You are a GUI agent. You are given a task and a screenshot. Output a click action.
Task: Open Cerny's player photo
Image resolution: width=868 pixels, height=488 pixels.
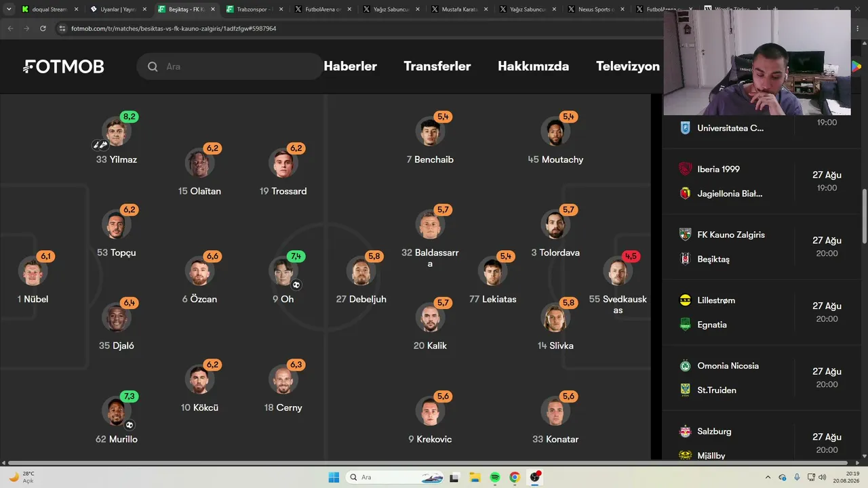click(283, 380)
